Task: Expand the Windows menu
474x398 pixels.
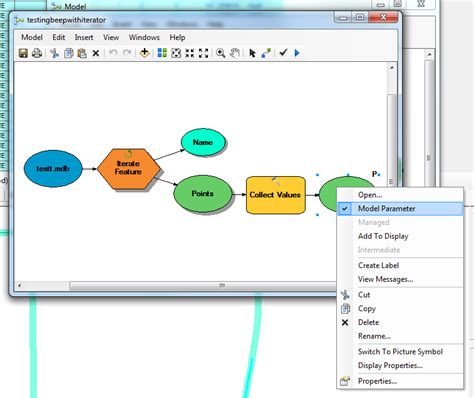Action: 144,37
